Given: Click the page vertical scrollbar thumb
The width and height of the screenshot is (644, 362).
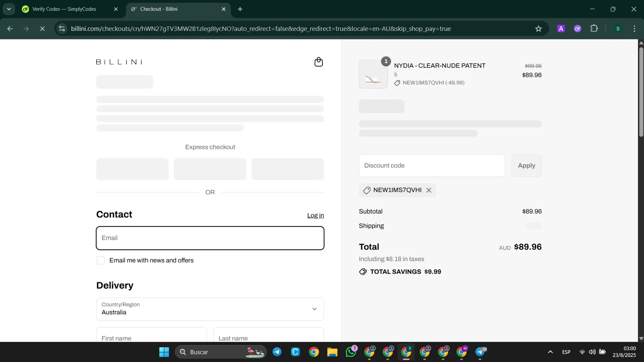Looking at the screenshot, I should (x=641, y=91).
